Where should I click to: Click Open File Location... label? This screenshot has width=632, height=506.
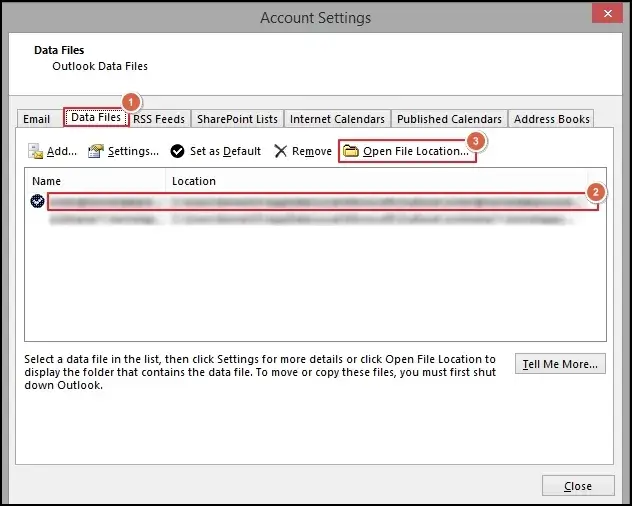pos(416,151)
